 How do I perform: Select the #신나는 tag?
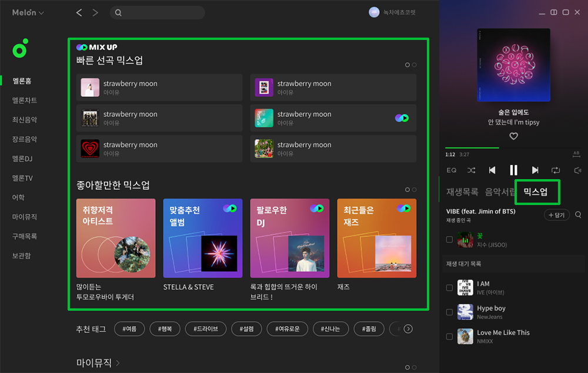click(330, 329)
